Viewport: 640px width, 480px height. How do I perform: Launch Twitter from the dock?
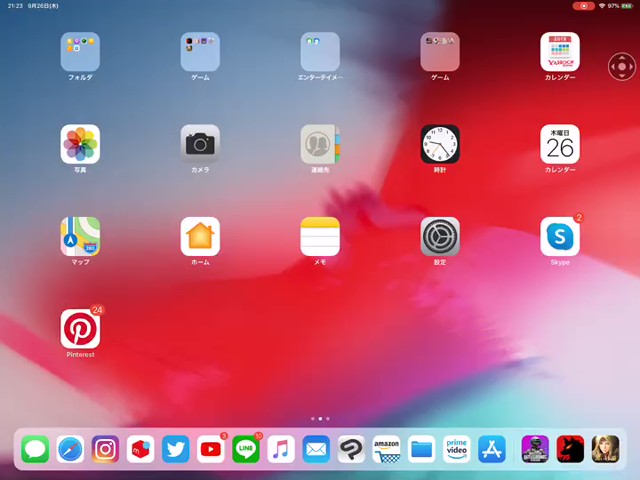coord(176,449)
